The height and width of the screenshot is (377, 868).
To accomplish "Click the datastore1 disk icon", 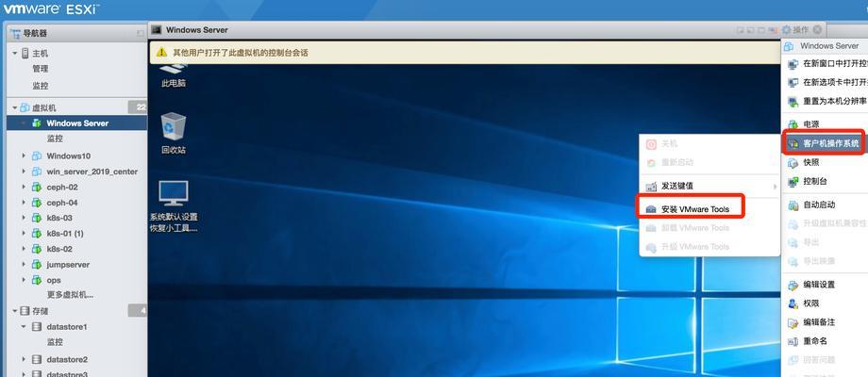I will click(x=37, y=327).
